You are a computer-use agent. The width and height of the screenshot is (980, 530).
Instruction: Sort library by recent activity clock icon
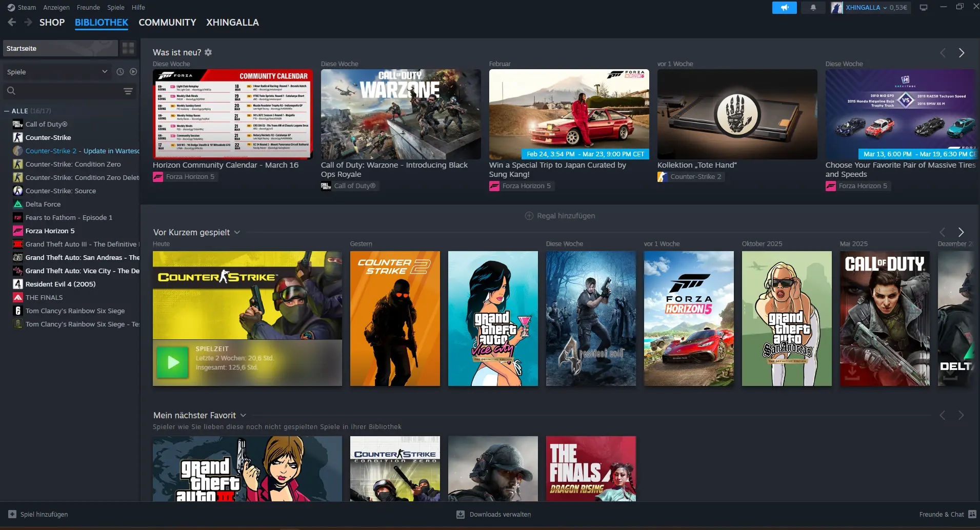click(120, 72)
